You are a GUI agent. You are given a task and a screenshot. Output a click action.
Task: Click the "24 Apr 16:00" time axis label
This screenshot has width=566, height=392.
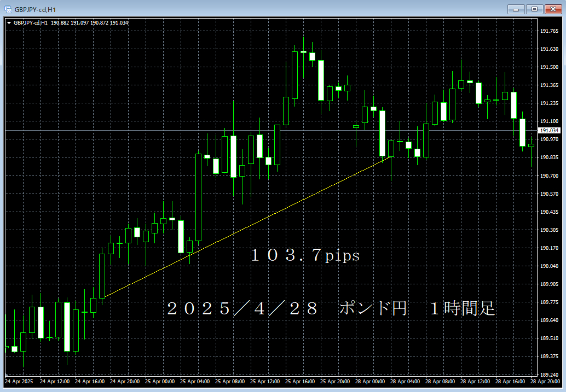tap(90, 382)
